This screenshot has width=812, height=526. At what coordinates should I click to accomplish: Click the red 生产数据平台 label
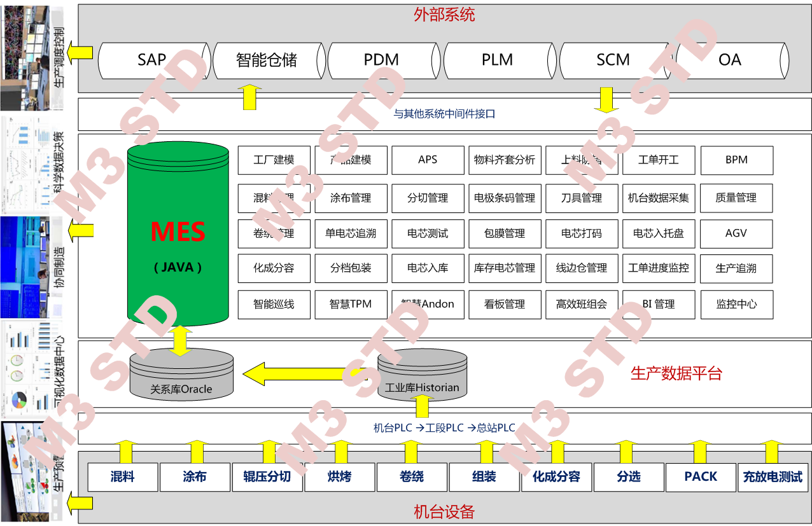676,374
